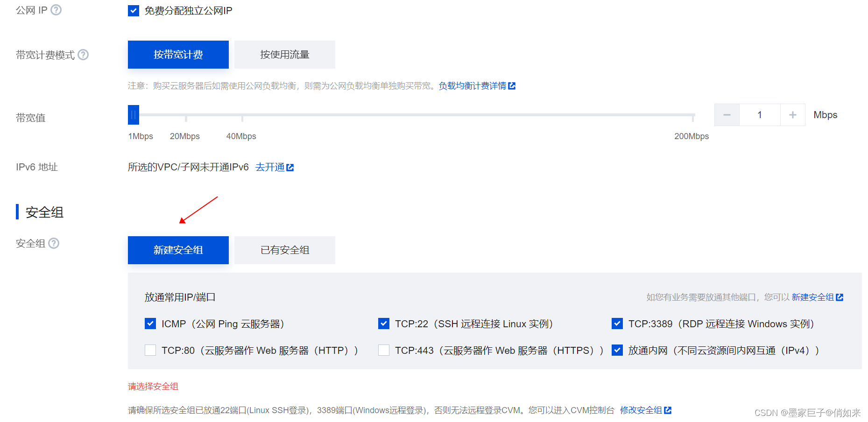
Task: Click the help icon next to 公网 IP
Action: 56,9
